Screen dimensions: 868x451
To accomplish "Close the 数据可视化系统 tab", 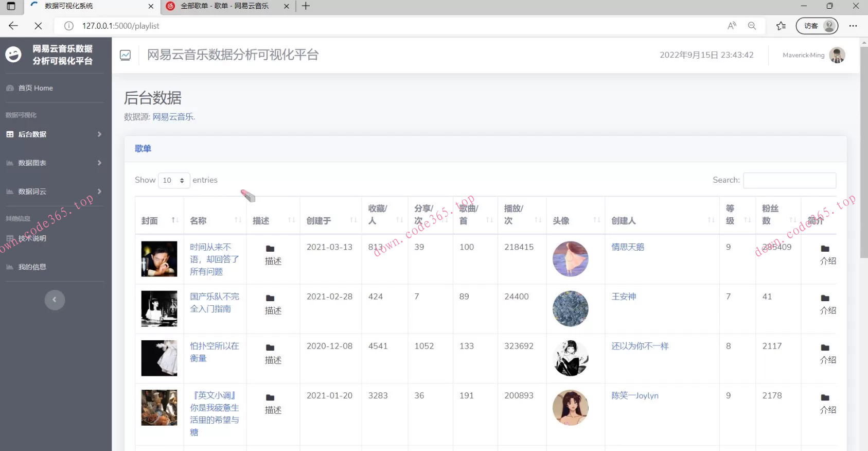I will pos(151,6).
